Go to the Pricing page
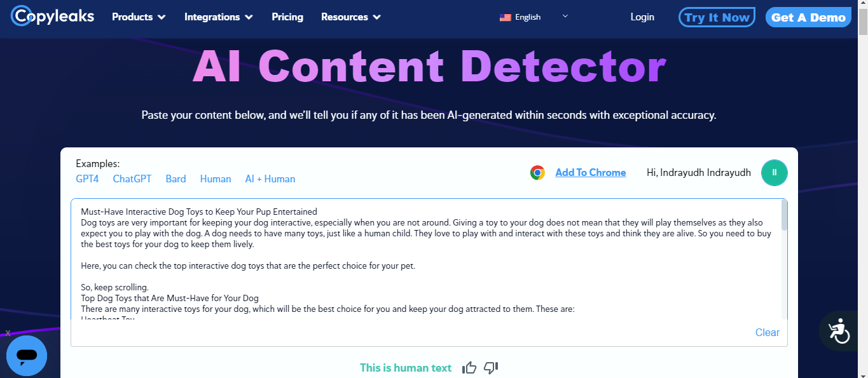 click(287, 17)
